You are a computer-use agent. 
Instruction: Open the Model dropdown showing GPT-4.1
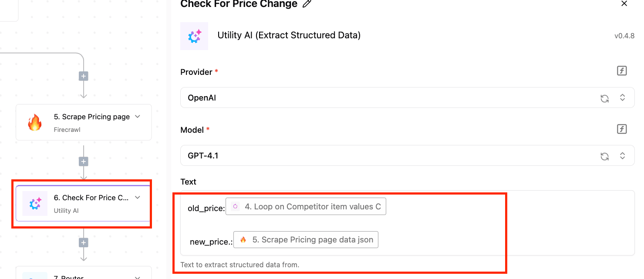click(x=407, y=155)
